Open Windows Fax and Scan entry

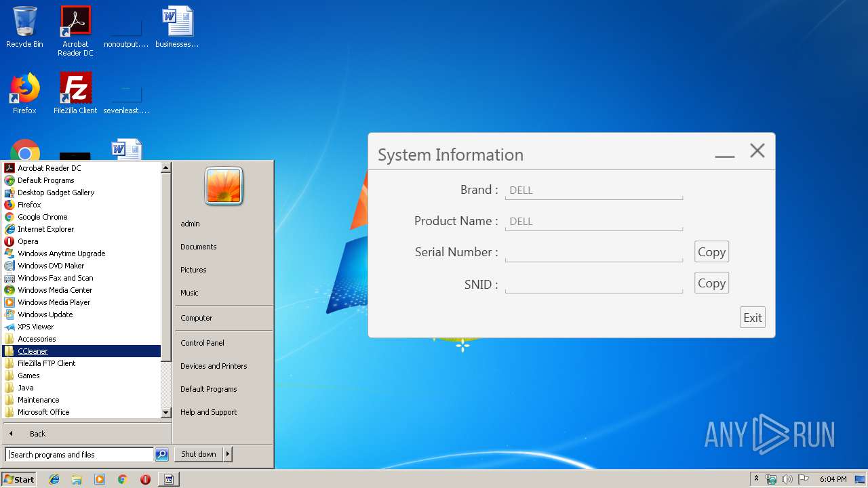[81, 278]
